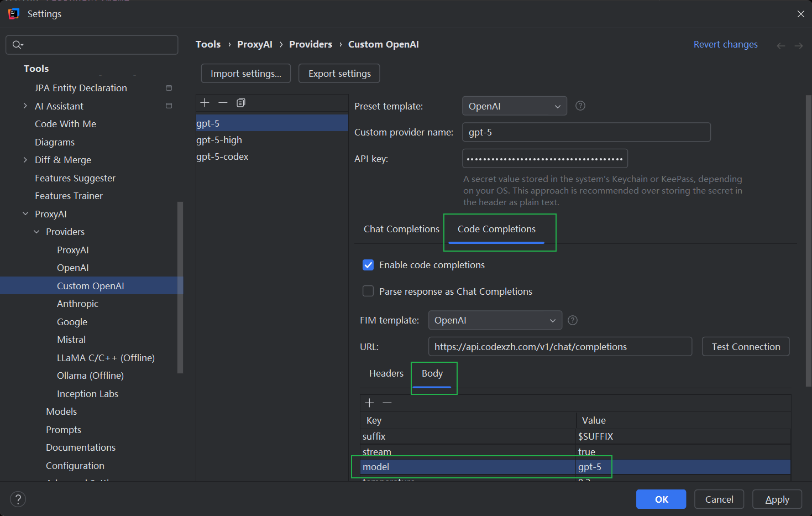Click the Test Connection button
Image resolution: width=812 pixels, height=516 pixels.
[x=745, y=346]
